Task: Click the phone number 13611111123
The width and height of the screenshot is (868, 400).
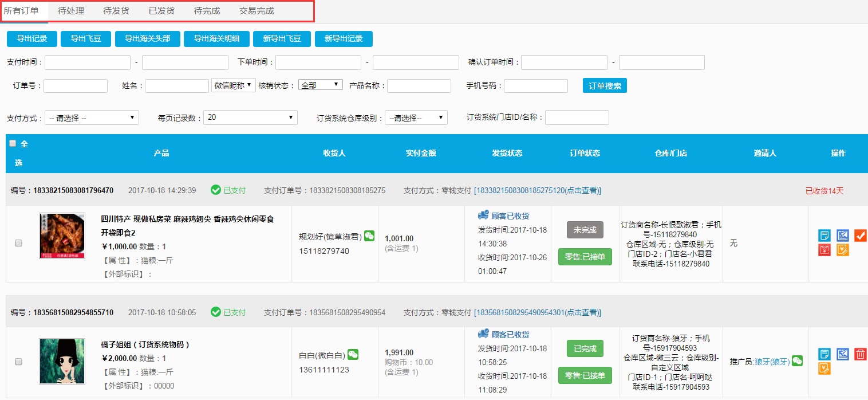Action: (324, 370)
